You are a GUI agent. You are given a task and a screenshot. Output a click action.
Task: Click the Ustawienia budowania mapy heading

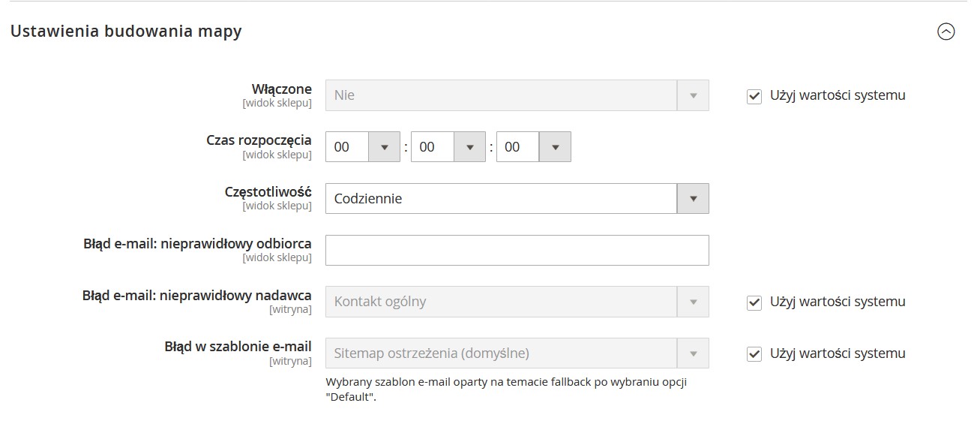tap(126, 32)
